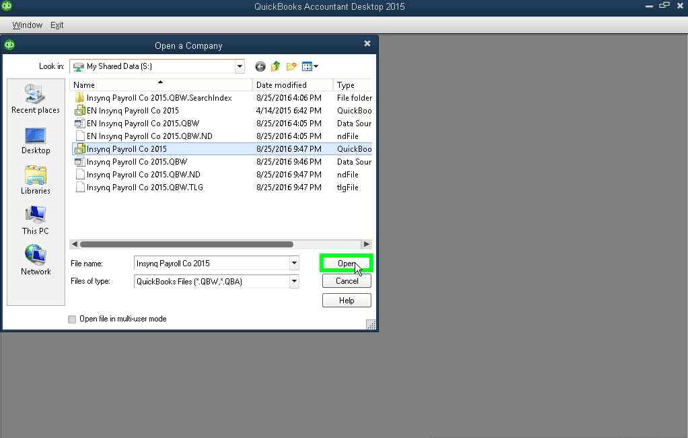
Task: Click the Help button
Action: click(x=347, y=301)
